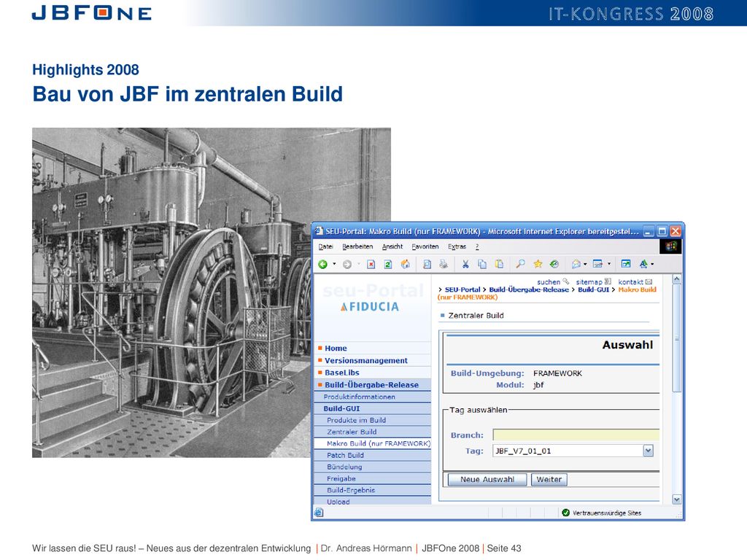Image resolution: width=747 pixels, height=560 pixels.
Task: Click the Neue Auswahl button
Action: (x=487, y=480)
